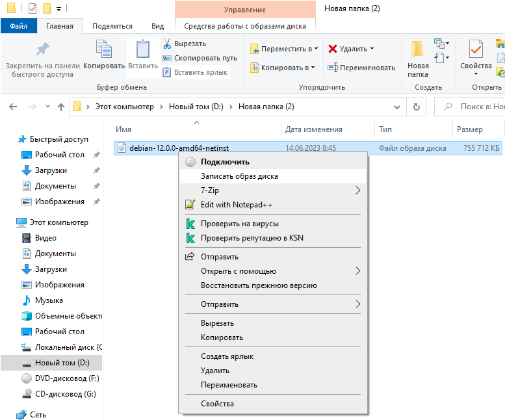505x420 pixels.
Task: Open Объемные объекты in sidebar
Action: pyautogui.click(x=61, y=316)
